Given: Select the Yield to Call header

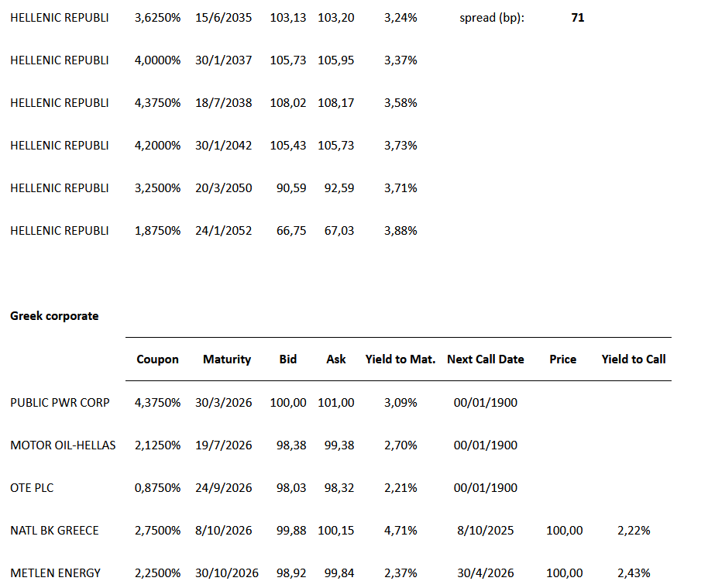Looking at the screenshot, I should pos(634,359).
